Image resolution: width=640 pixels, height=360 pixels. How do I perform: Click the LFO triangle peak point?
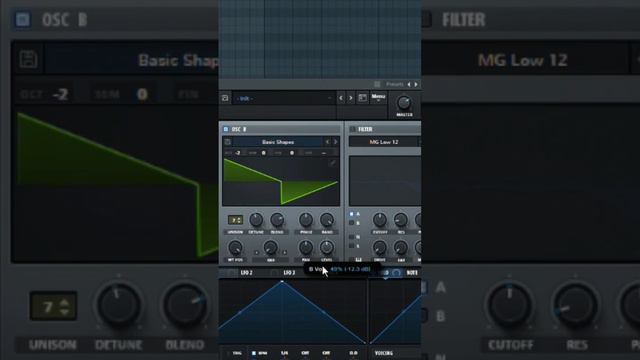click(x=282, y=281)
